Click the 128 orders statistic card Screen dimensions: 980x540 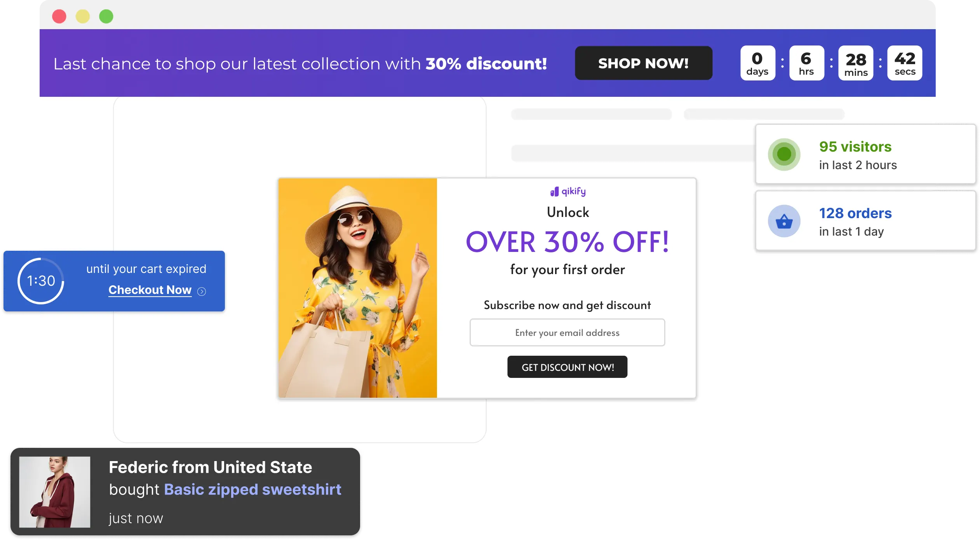(866, 220)
